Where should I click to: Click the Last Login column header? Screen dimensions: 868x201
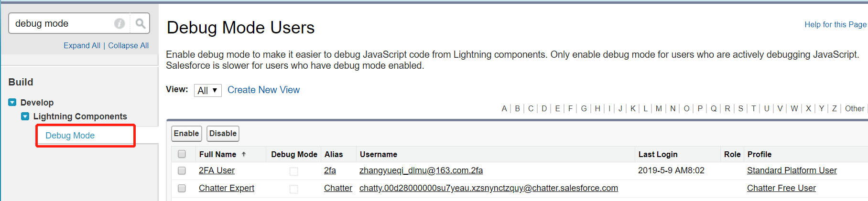pos(658,154)
